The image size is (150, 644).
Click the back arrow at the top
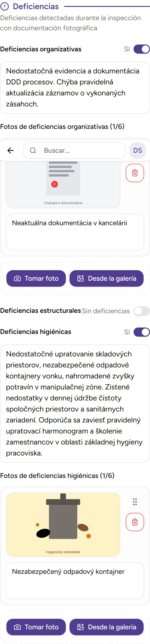click(x=10, y=150)
